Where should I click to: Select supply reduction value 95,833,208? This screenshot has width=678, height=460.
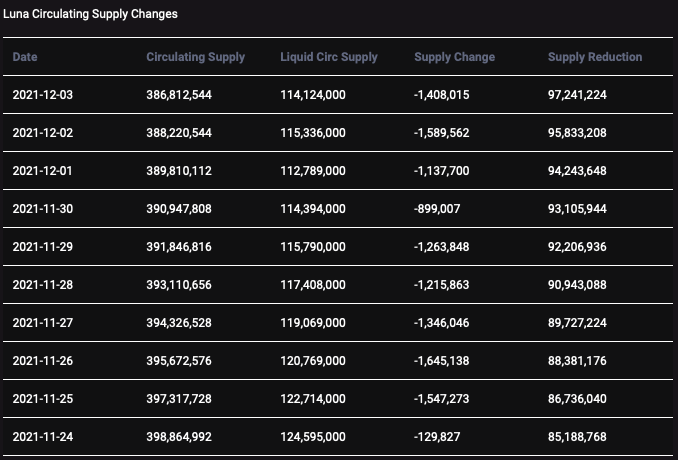[x=577, y=133]
